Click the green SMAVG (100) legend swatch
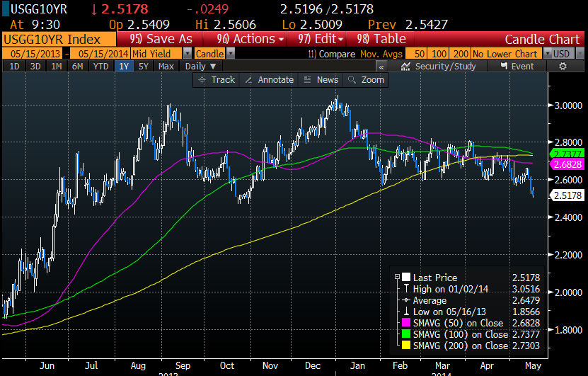The image size is (588, 376). pyautogui.click(x=406, y=334)
